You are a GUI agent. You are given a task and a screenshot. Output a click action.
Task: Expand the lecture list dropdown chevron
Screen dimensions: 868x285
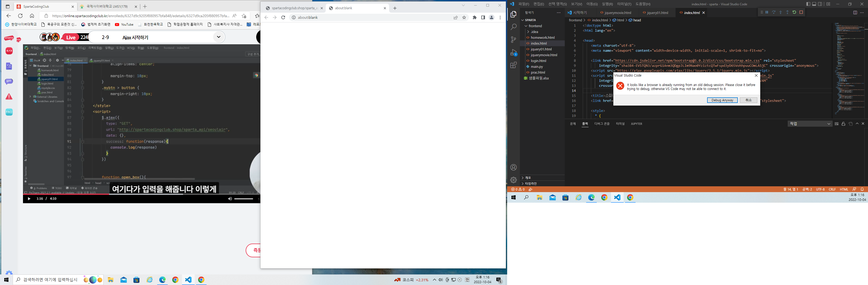coord(218,37)
